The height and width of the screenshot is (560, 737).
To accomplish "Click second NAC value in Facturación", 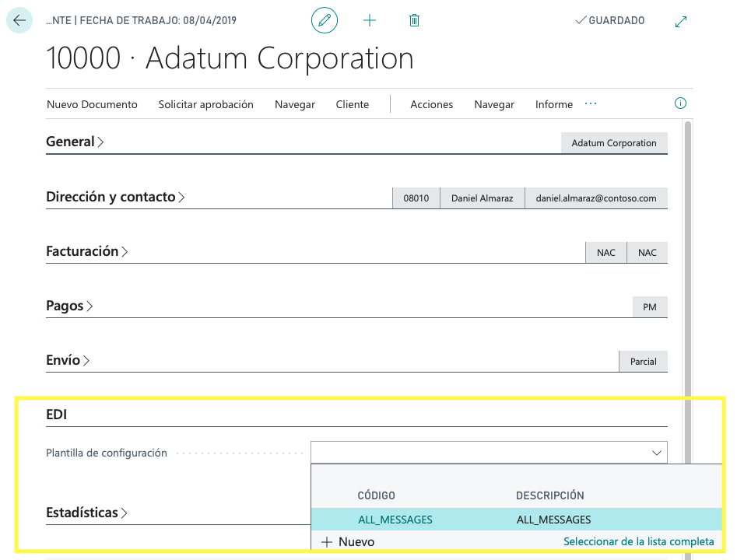I will (x=648, y=253).
